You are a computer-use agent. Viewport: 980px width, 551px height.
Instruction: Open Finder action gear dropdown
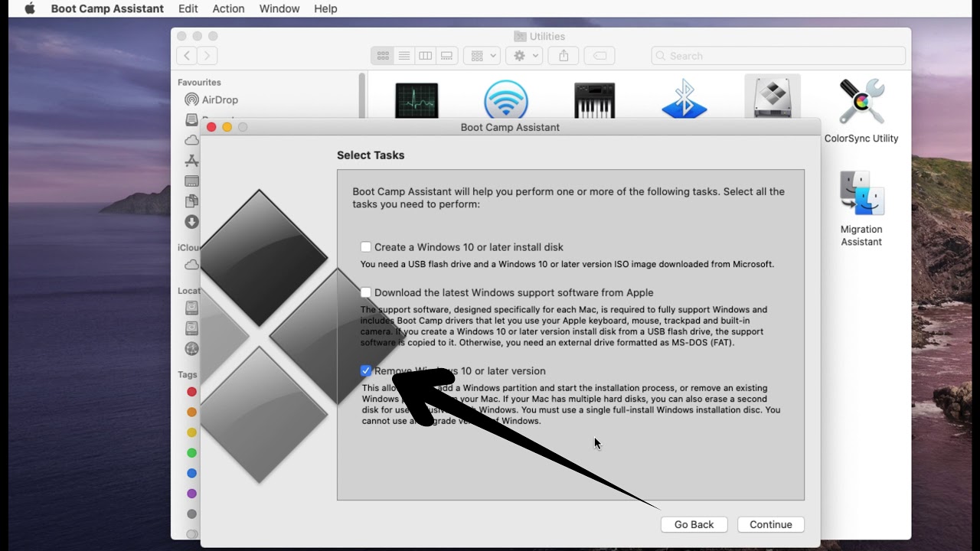click(x=524, y=56)
